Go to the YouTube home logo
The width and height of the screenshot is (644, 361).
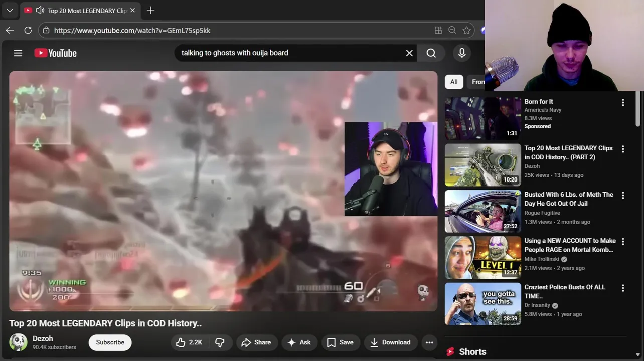55,53
